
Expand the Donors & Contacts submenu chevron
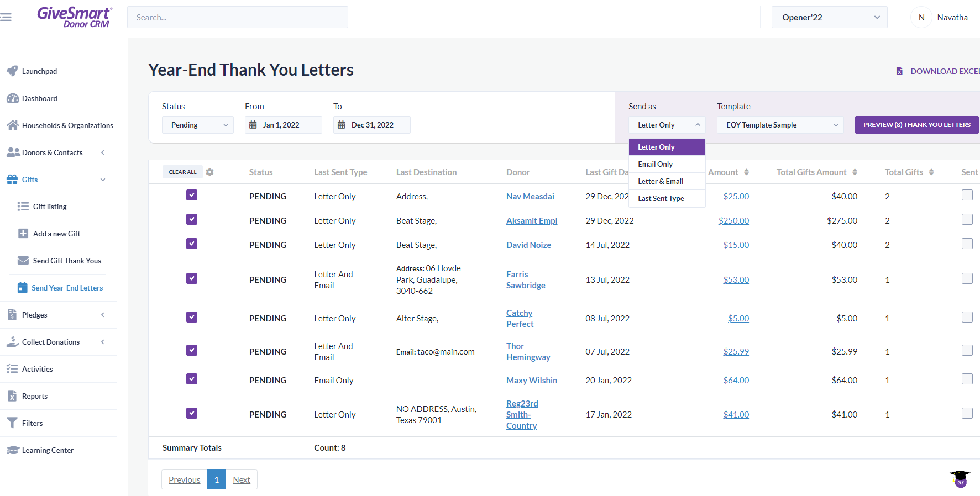[103, 152]
